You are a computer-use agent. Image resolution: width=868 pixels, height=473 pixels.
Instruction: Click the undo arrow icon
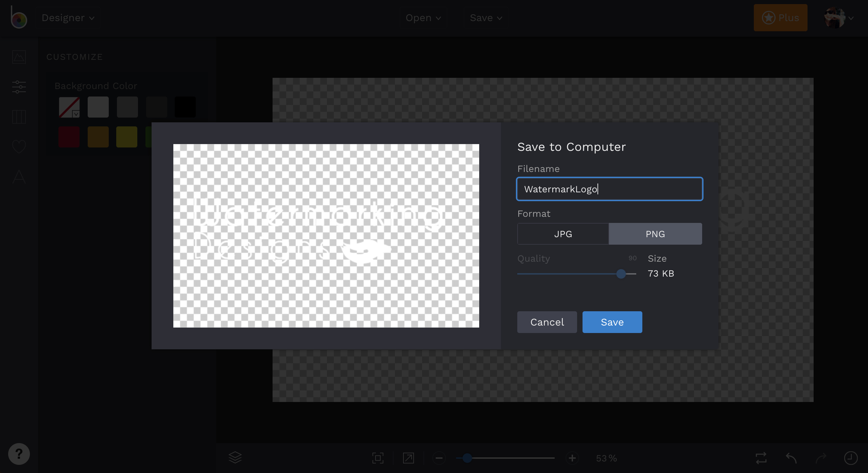(x=791, y=458)
